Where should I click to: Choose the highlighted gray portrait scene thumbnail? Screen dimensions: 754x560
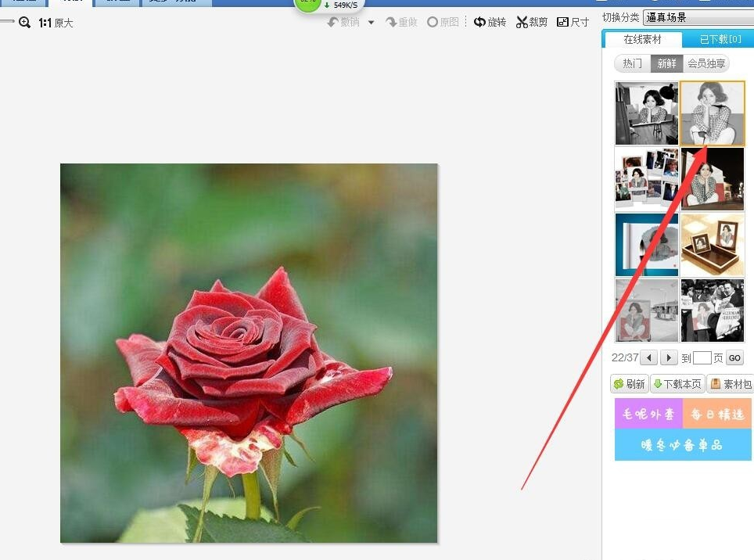pos(713,113)
